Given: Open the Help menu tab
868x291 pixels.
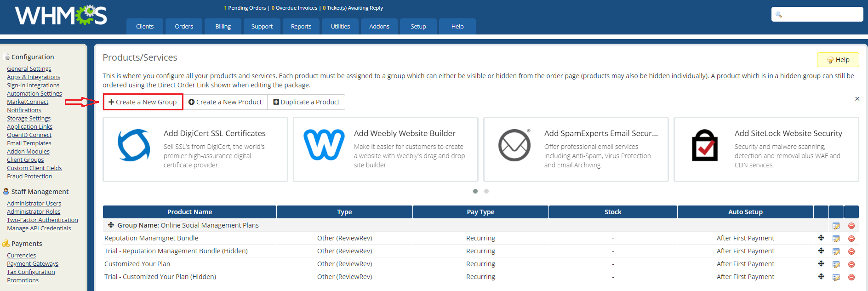Looking at the screenshot, I should click(457, 26).
